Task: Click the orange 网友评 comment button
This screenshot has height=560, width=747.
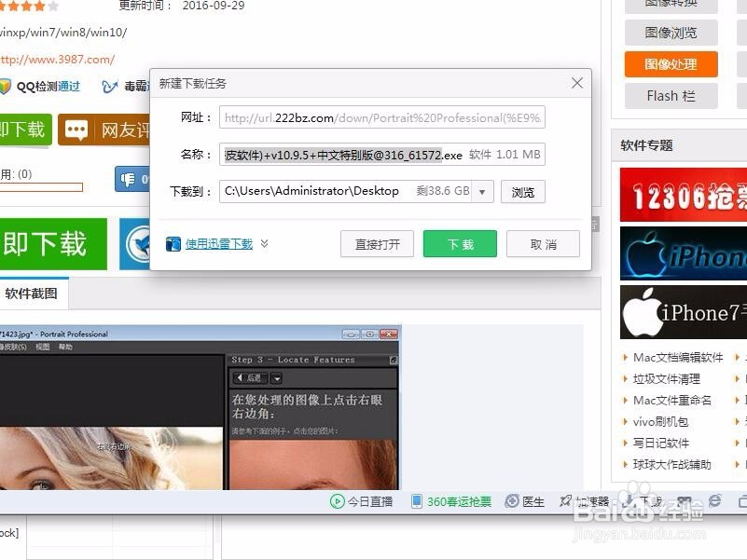Action: point(104,130)
